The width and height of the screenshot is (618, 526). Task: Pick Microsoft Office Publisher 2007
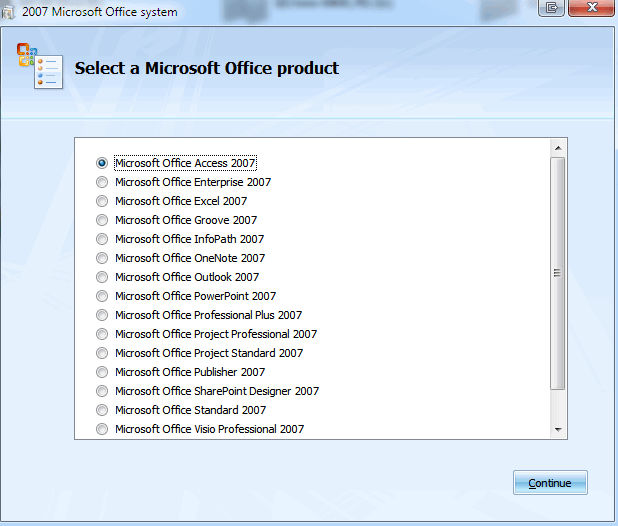102,372
